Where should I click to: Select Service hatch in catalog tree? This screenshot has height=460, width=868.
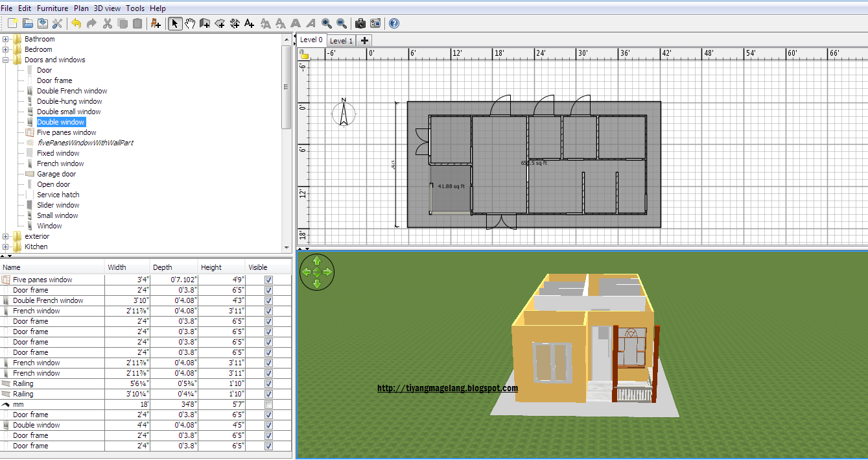pos(58,195)
